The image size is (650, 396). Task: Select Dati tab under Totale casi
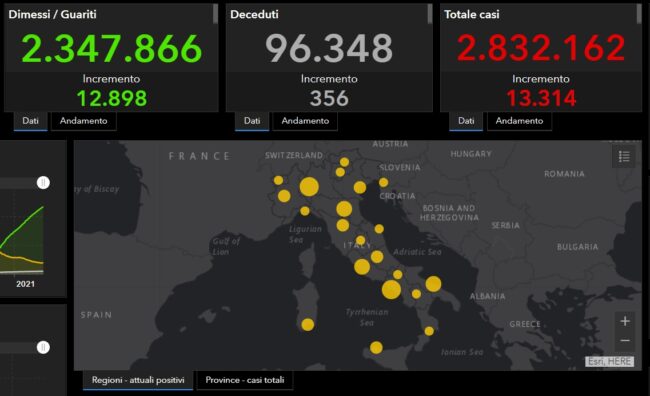point(466,121)
